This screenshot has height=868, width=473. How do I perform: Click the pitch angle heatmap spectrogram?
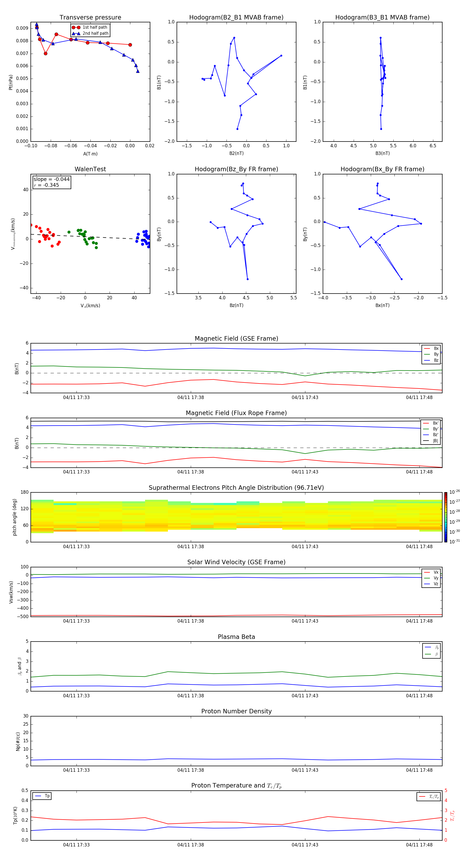coord(236,517)
